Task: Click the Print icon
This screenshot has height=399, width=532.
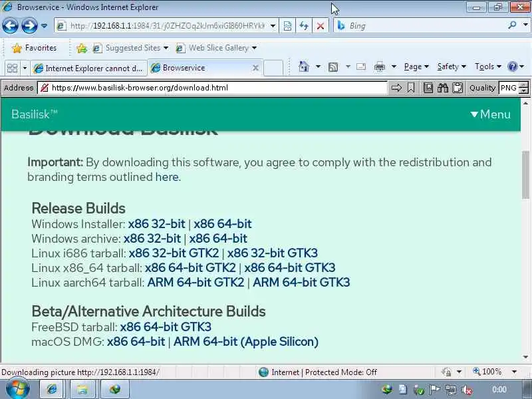Action: (x=379, y=67)
